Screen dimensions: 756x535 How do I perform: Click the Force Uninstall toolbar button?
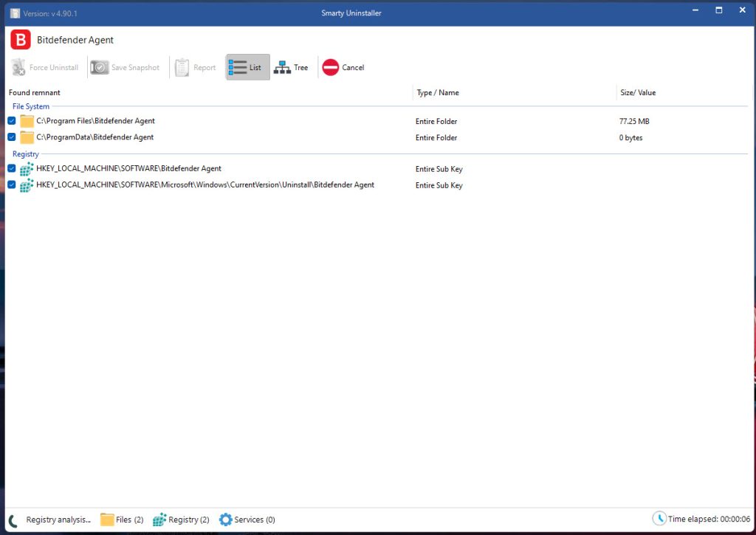(x=45, y=67)
